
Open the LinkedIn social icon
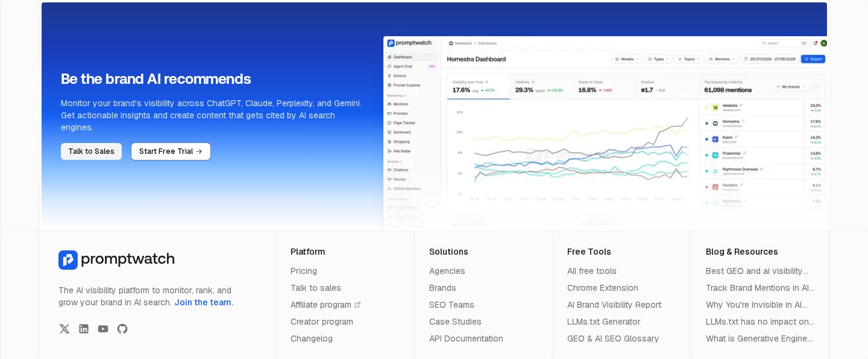(x=84, y=329)
